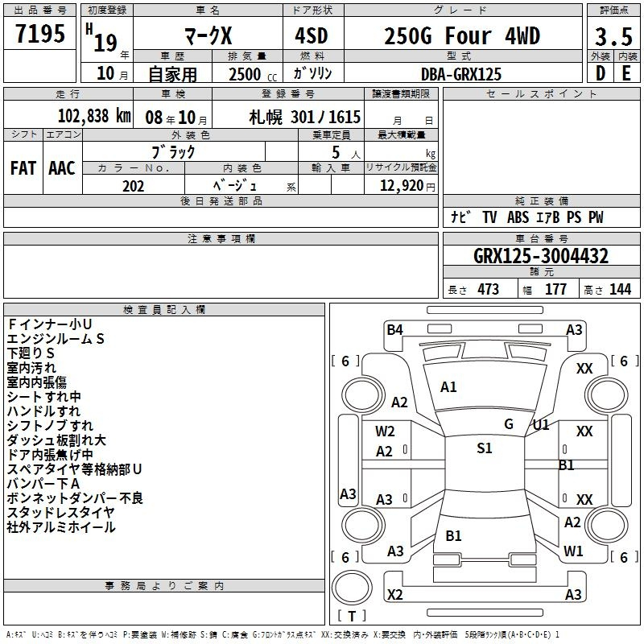The width and height of the screenshot is (644, 644).
Task: Click the lot number 7195
Action: [x=40, y=33]
